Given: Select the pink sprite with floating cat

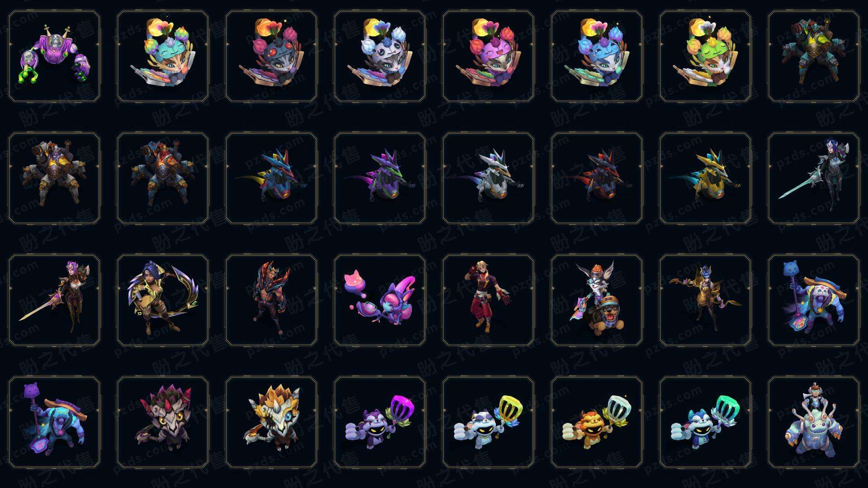Looking at the screenshot, I should pyautogui.click(x=380, y=300).
